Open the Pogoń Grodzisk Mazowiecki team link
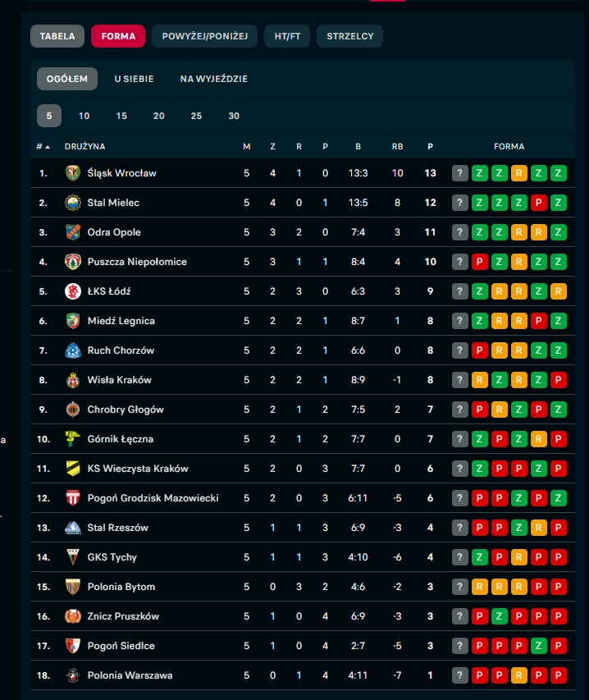This screenshot has height=700, width=589. coord(153,498)
